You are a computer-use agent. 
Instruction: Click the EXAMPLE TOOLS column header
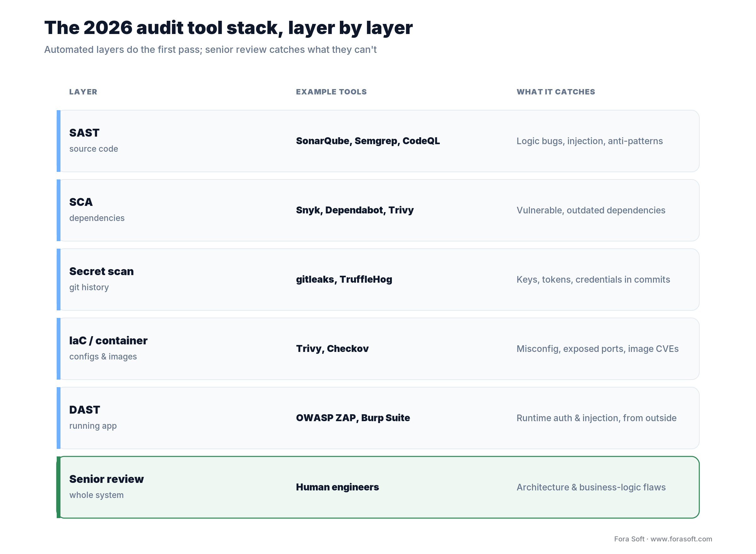[x=331, y=92]
